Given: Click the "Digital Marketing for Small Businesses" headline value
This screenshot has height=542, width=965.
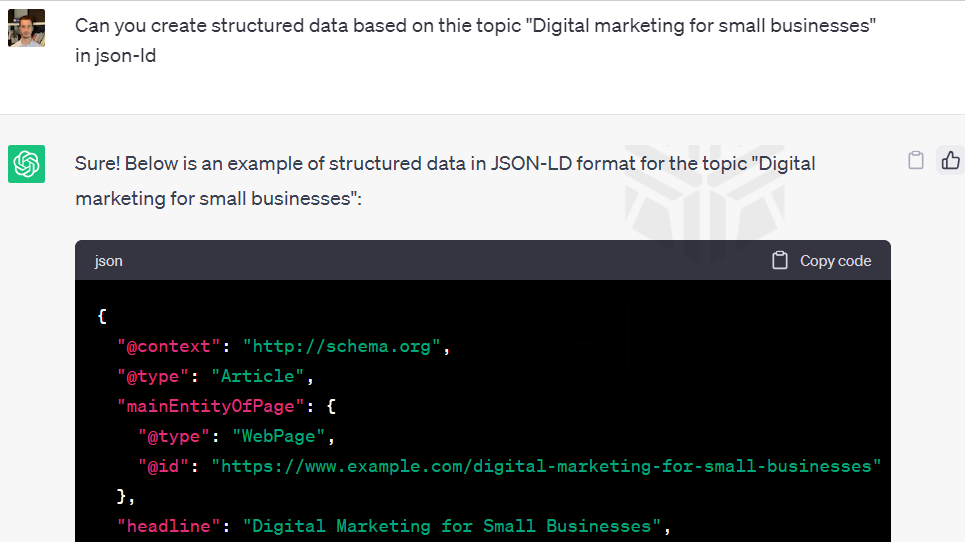Looking at the screenshot, I should (452, 527).
